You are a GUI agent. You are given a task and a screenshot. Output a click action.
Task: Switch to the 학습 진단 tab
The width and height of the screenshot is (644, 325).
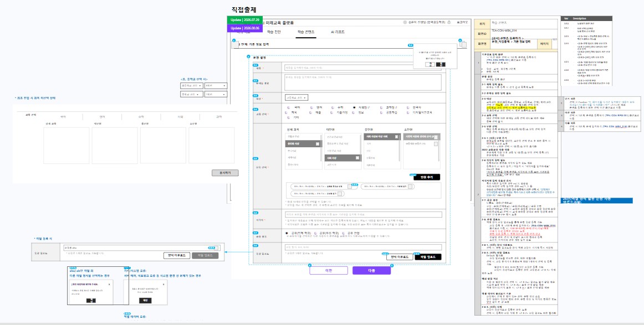pyautogui.click(x=274, y=32)
